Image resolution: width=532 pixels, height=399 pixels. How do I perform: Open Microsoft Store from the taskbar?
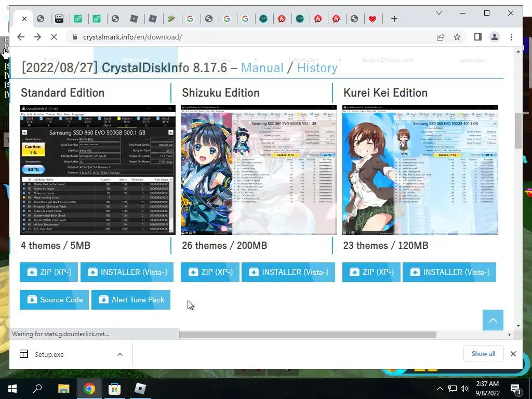(114, 389)
